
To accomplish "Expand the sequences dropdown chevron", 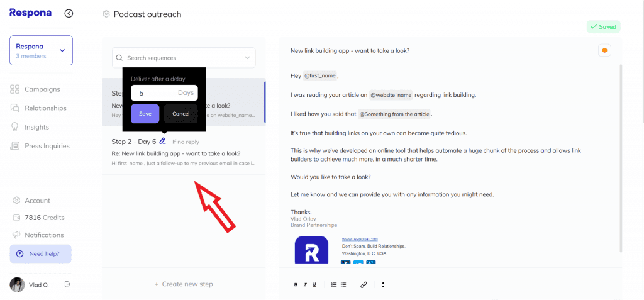I will tap(247, 58).
